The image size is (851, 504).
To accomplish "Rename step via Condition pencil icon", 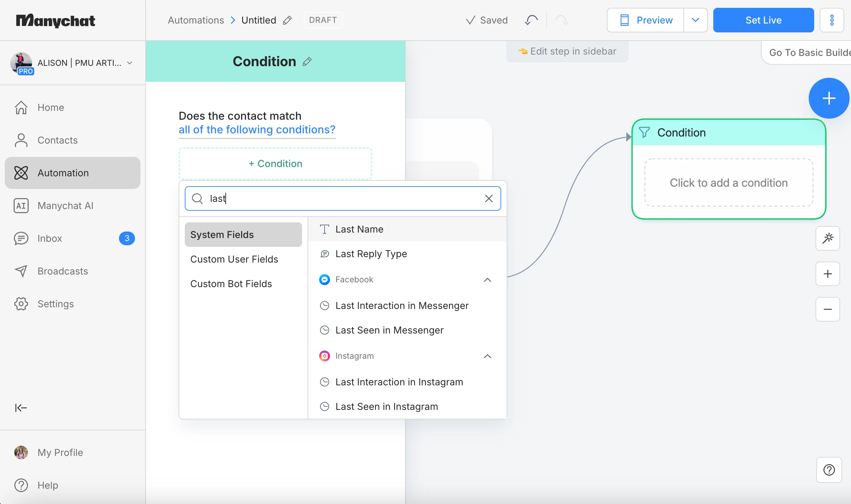I will point(307,62).
